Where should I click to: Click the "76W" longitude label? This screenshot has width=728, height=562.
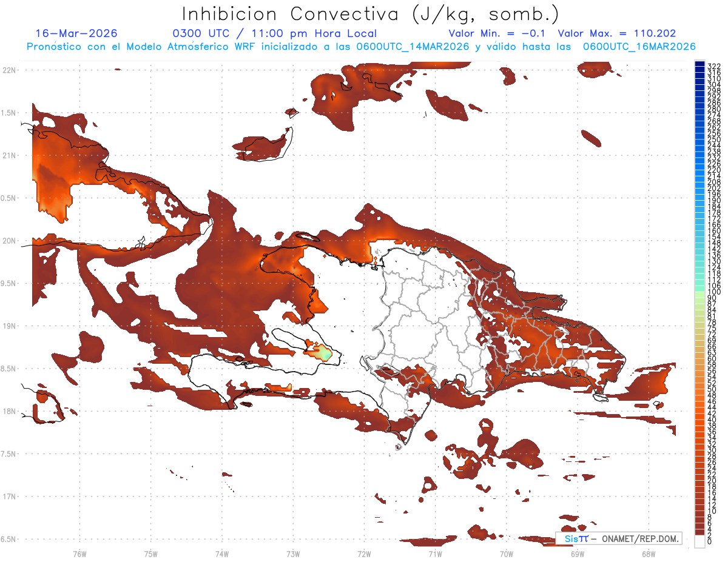tap(79, 554)
